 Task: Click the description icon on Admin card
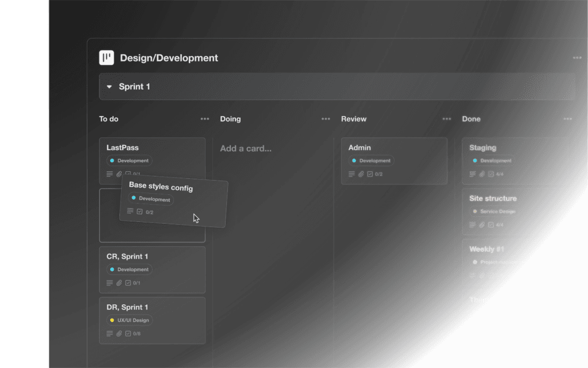pyautogui.click(x=351, y=174)
